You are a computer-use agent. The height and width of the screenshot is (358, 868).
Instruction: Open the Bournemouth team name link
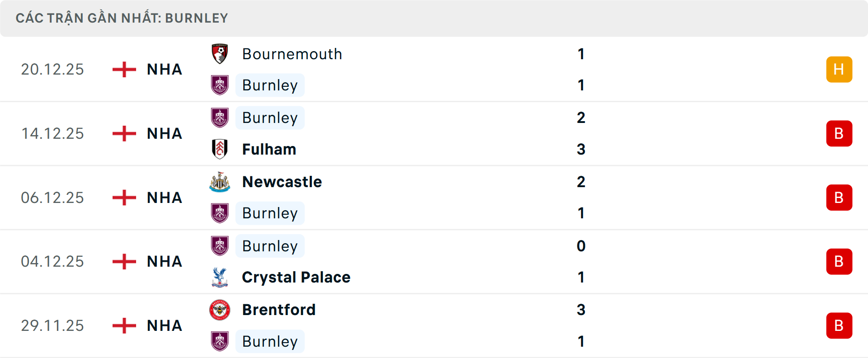click(x=292, y=54)
